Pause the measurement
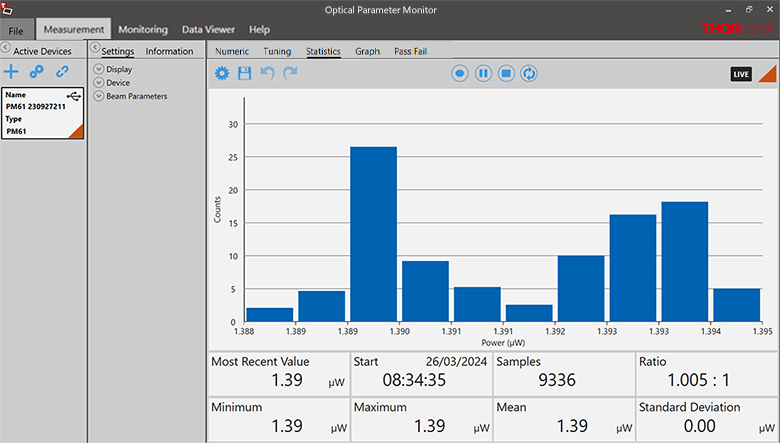This screenshot has height=443, width=780. point(483,73)
